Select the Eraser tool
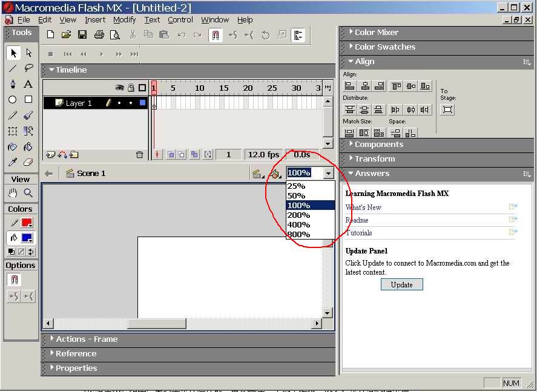This screenshot has height=392, width=537. [x=29, y=162]
